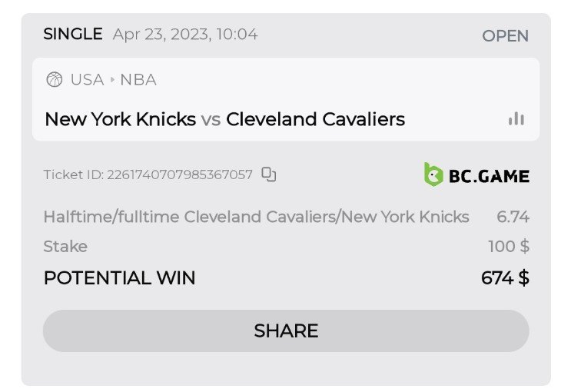The height and width of the screenshot is (392, 571).
Task: Click the BC.GAME logo
Action: 476,175
